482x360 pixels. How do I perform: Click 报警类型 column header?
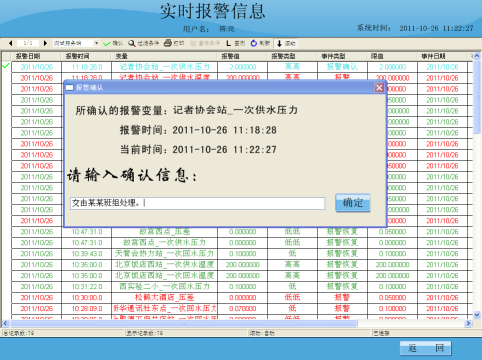coord(292,56)
